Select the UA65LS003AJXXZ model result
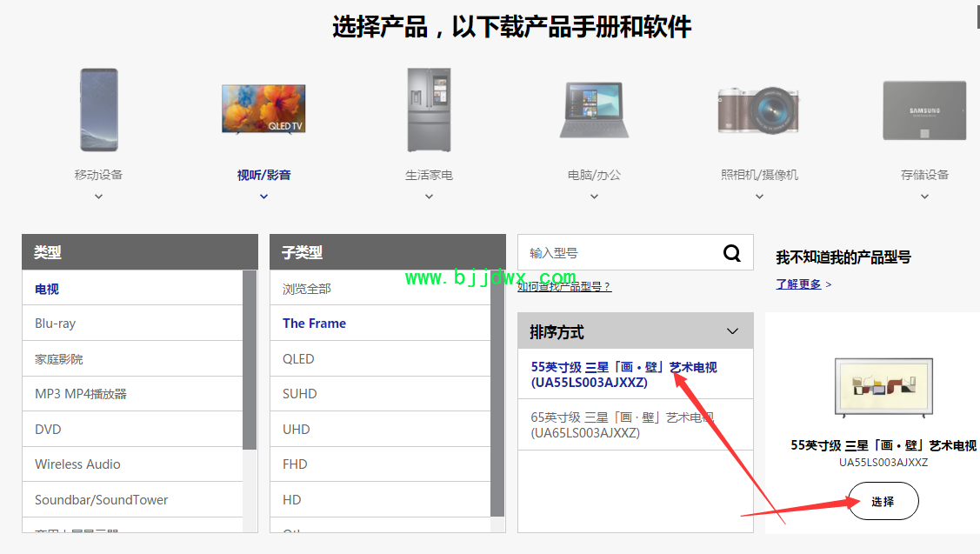980x554 pixels. tap(636, 424)
